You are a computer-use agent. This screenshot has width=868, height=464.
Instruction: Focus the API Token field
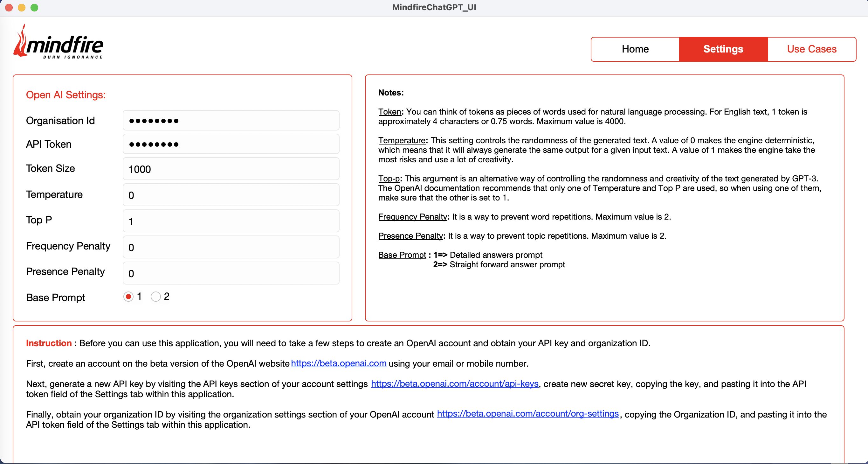(231, 144)
